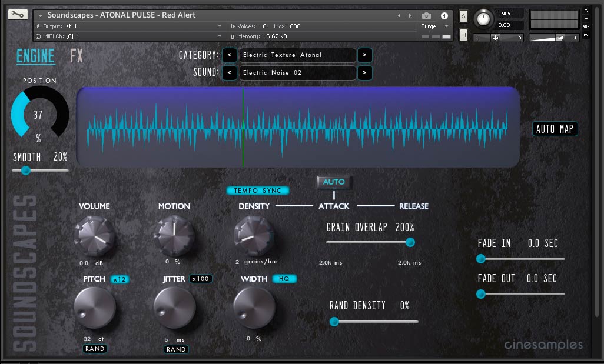The height and width of the screenshot is (364, 604).
Task: Switch to the FX tab
Action: [77, 56]
